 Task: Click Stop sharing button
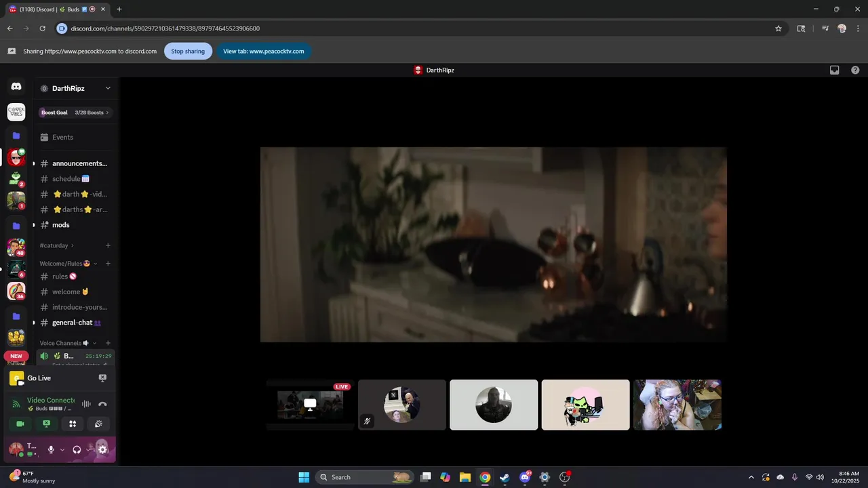pos(188,51)
